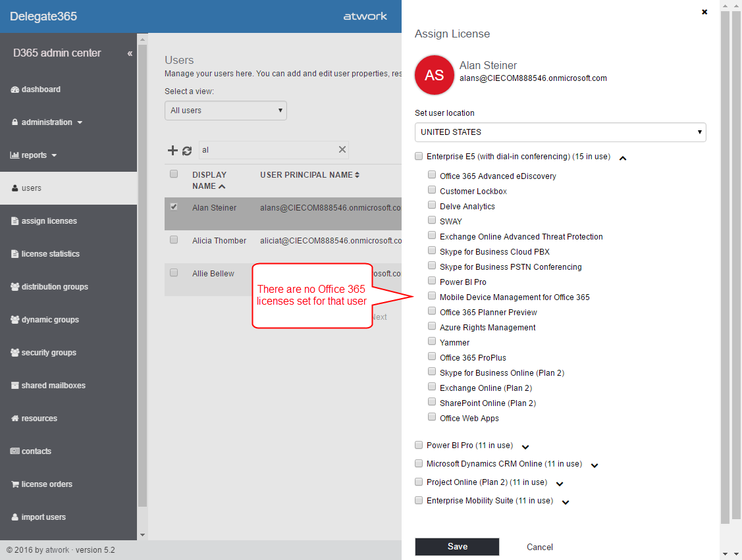Tick the Customer Lockbox checkbox
The image size is (742, 560).
click(432, 190)
